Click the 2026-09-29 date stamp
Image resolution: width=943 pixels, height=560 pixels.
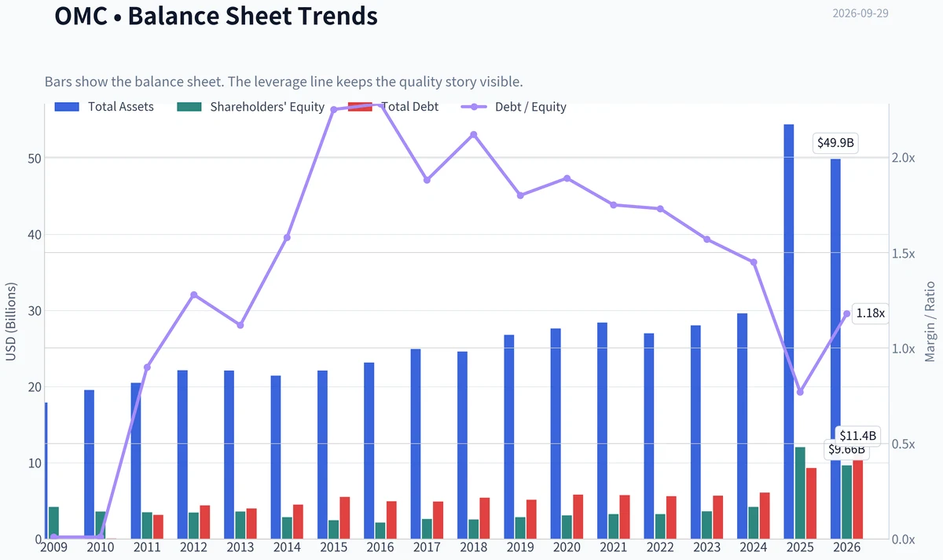coord(860,13)
